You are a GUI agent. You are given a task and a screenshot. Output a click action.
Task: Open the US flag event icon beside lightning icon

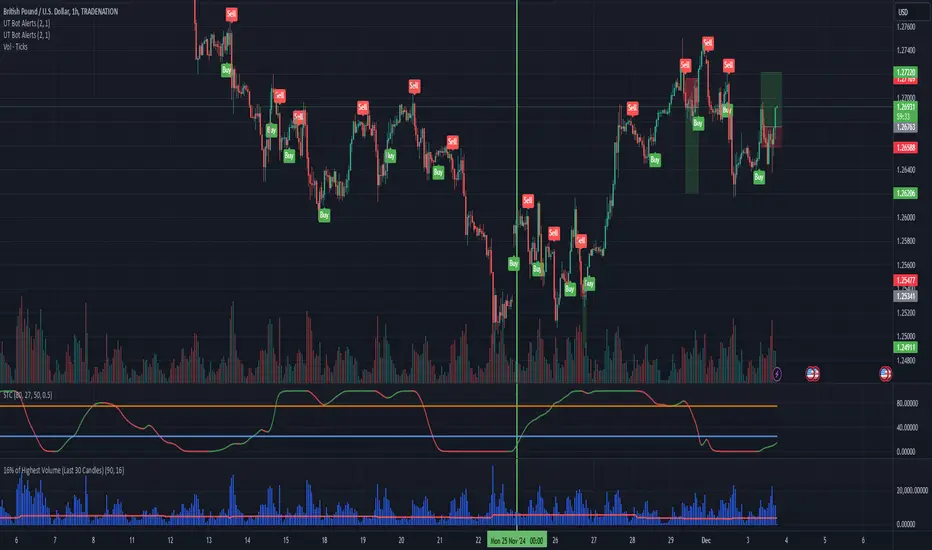point(813,374)
